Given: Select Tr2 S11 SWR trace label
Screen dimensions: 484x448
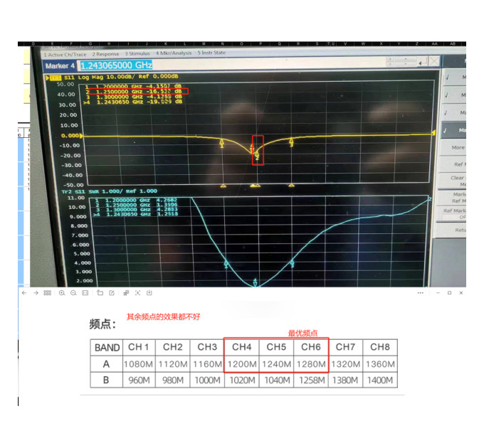Looking at the screenshot, I should pyautogui.click(x=110, y=191).
